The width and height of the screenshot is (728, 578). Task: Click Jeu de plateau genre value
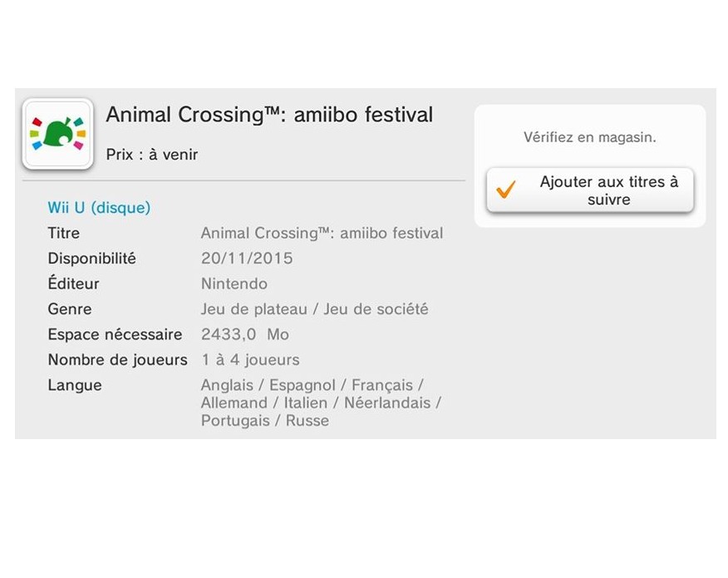point(314,309)
